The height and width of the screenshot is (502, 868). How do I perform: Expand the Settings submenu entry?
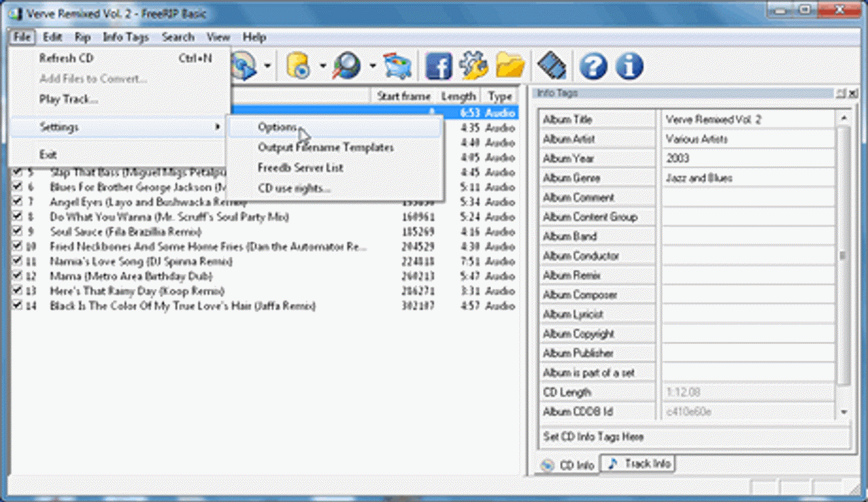[x=119, y=128]
